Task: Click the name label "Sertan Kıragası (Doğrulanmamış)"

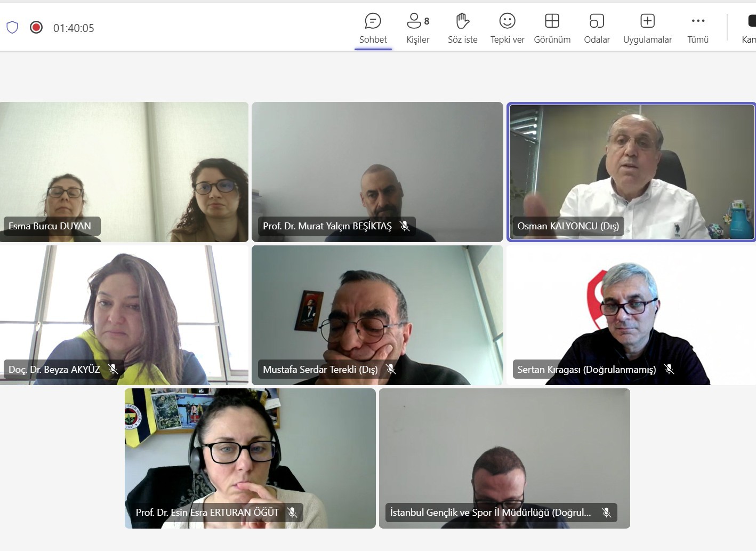Action: click(586, 369)
